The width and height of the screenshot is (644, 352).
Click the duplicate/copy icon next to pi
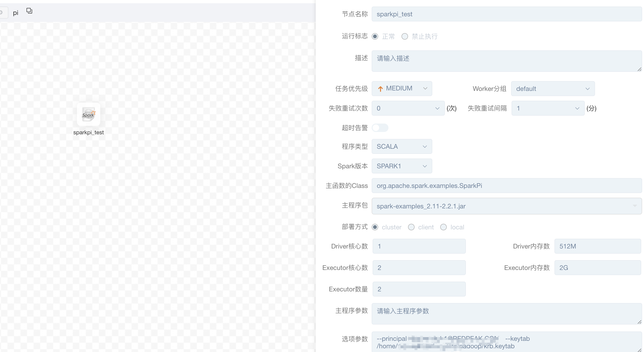coord(29,11)
